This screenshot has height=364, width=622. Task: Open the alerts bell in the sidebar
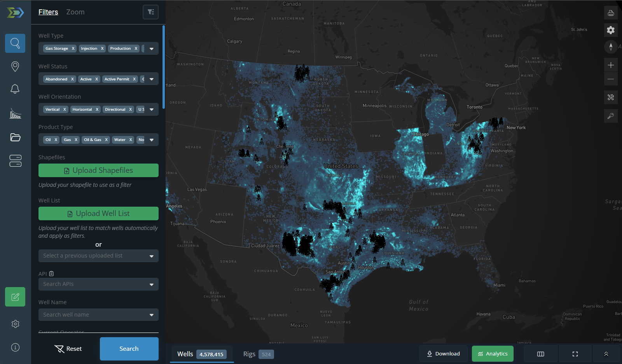[x=15, y=89]
